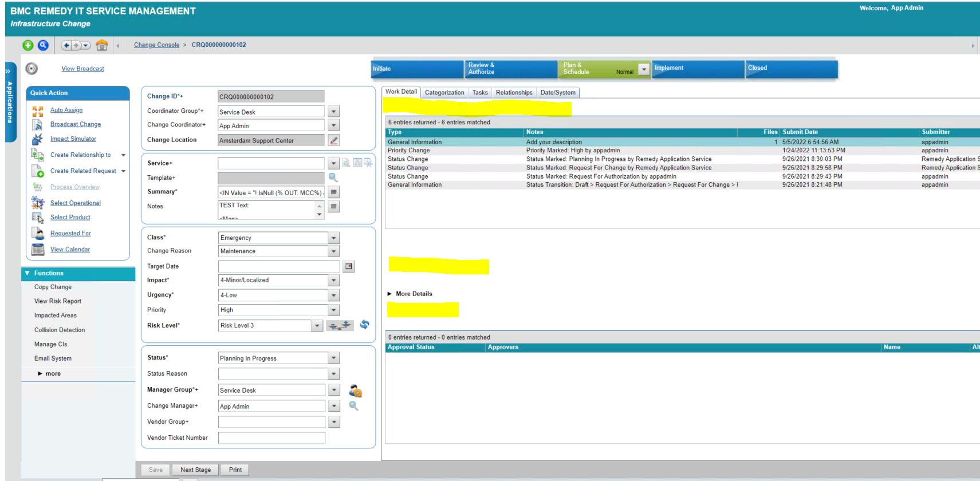Click into the Vendor Ticket Number field

pos(271,438)
